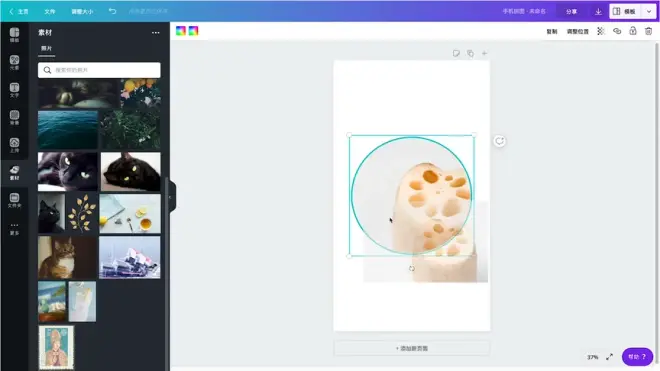Click the magnifier icon in search box
660x371 pixels.
(x=47, y=70)
